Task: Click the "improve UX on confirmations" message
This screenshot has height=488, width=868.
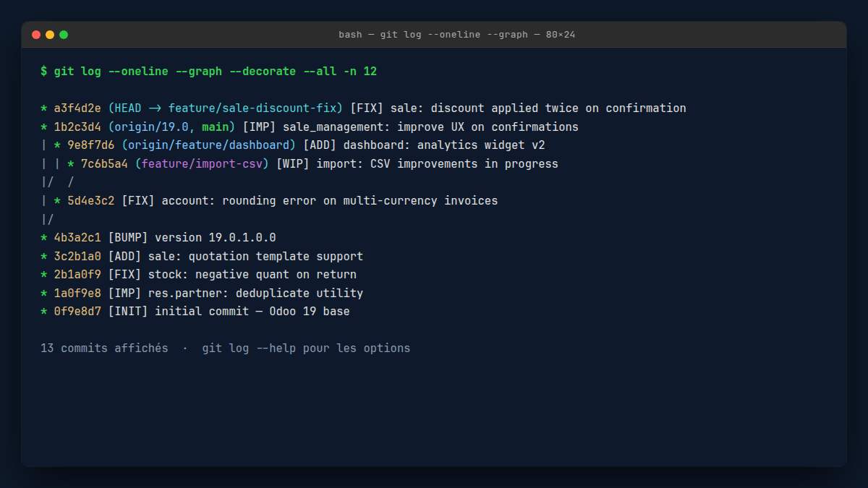Action: point(488,127)
